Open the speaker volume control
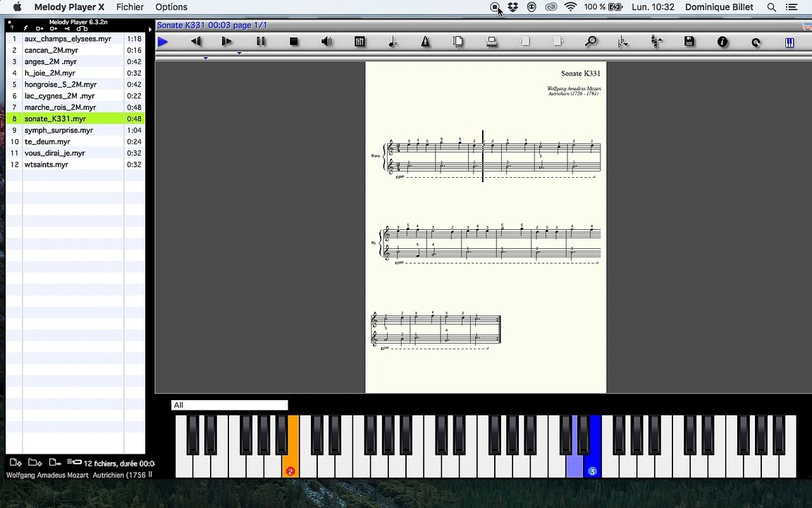 [x=327, y=42]
